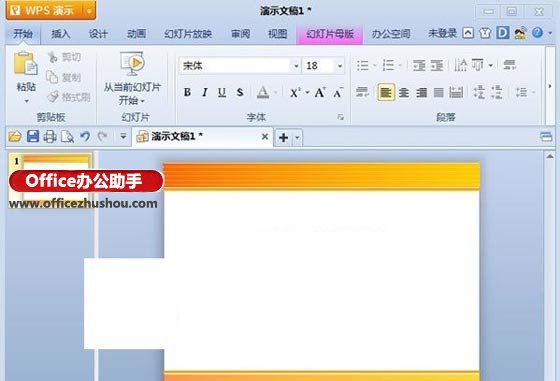This screenshot has height=381, width=560.
Task: Click the print preview icon
Action: pyautogui.click(x=67, y=137)
